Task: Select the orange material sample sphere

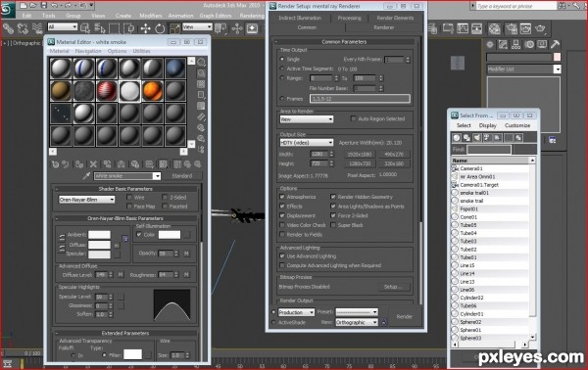Action: [152, 91]
